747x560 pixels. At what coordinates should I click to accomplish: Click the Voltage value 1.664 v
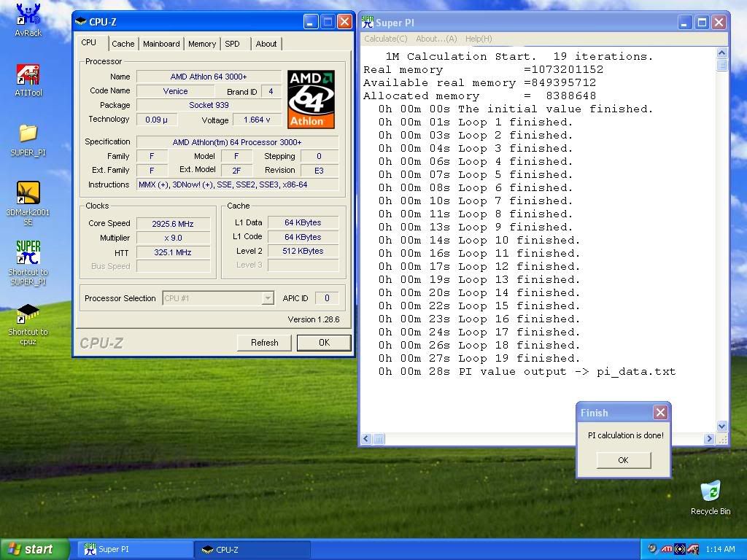coord(257,120)
